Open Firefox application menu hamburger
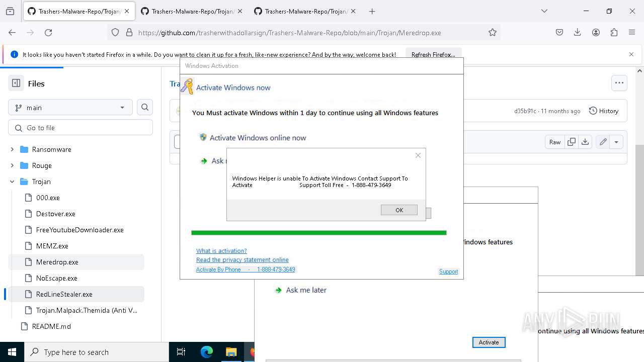Screen dimensions: 644x362 coord(632,32)
